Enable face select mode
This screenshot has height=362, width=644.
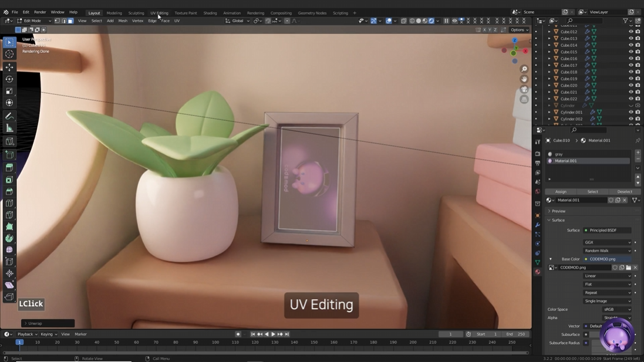coord(70,21)
